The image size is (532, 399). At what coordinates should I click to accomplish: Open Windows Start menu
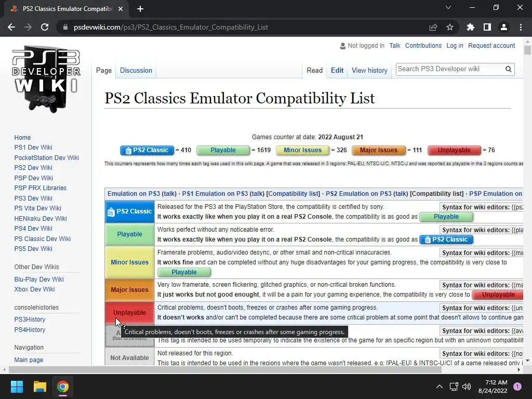(17, 387)
